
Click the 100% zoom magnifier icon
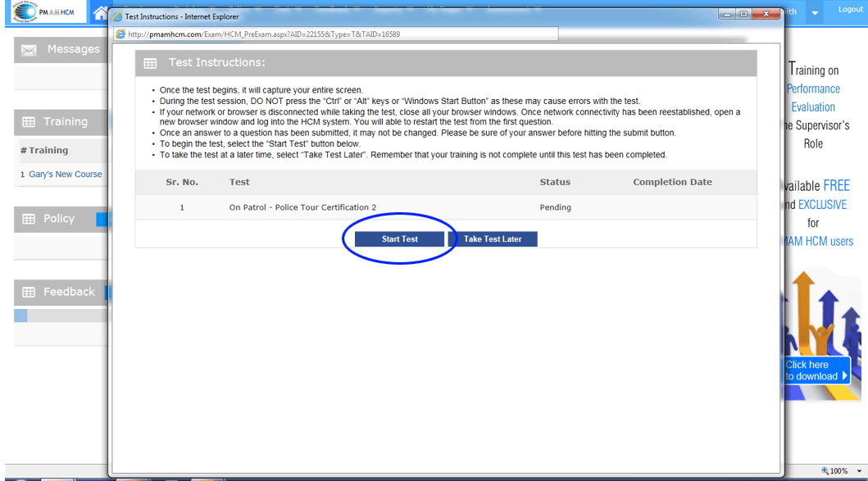tap(825, 471)
